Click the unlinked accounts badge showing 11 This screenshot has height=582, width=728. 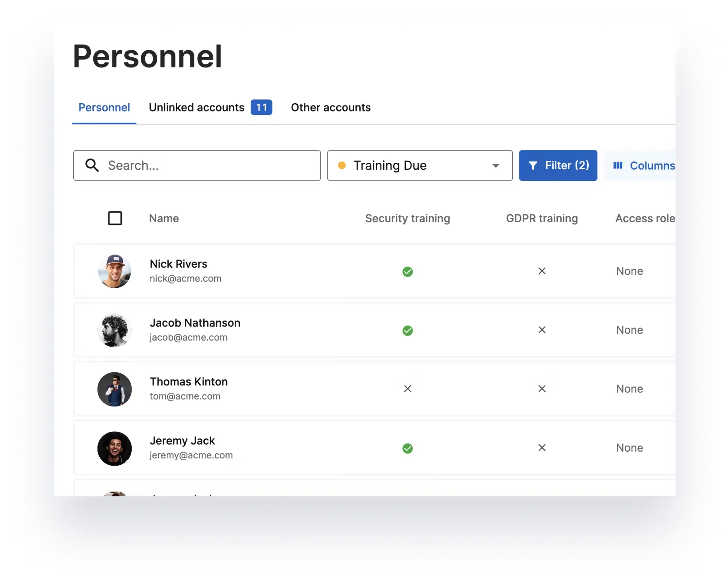261,107
